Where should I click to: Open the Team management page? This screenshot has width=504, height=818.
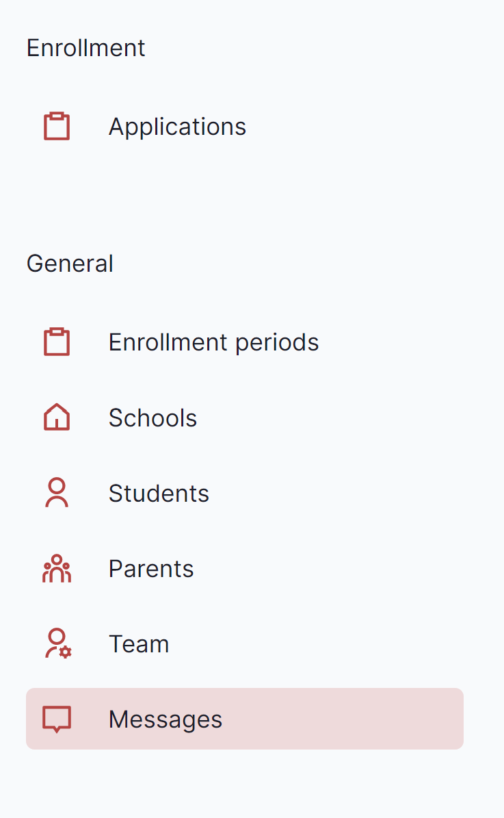point(139,643)
